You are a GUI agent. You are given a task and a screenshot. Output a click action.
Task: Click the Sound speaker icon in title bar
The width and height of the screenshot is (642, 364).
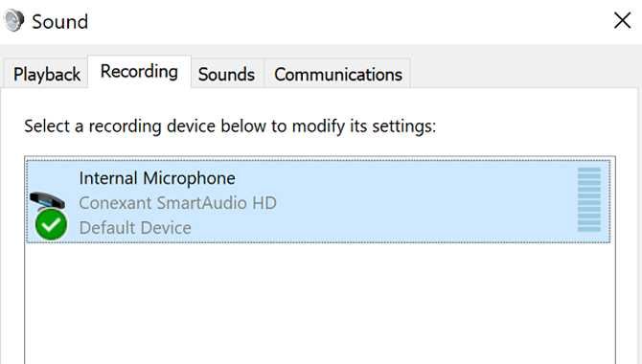[x=14, y=20]
